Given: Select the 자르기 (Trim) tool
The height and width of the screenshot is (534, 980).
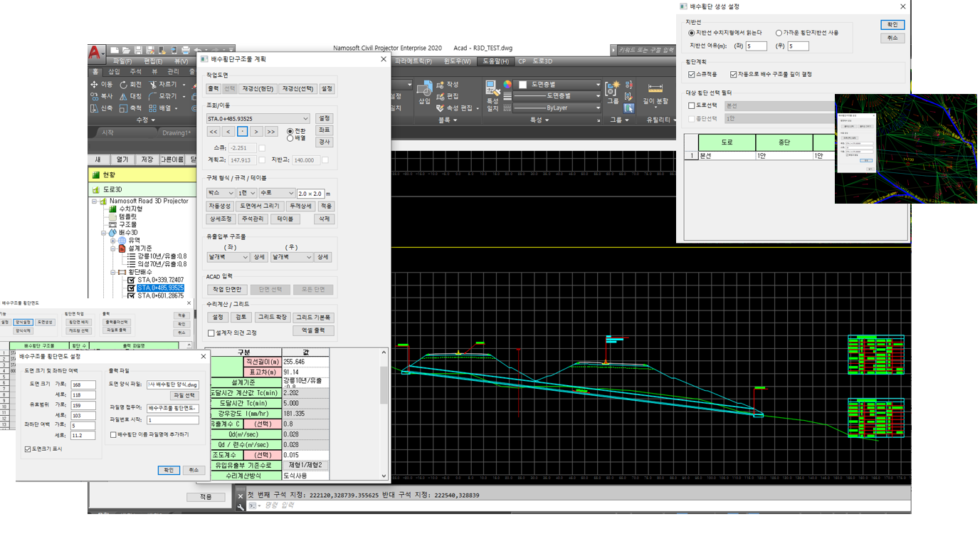Looking at the screenshot, I should click(x=162, y=85).
